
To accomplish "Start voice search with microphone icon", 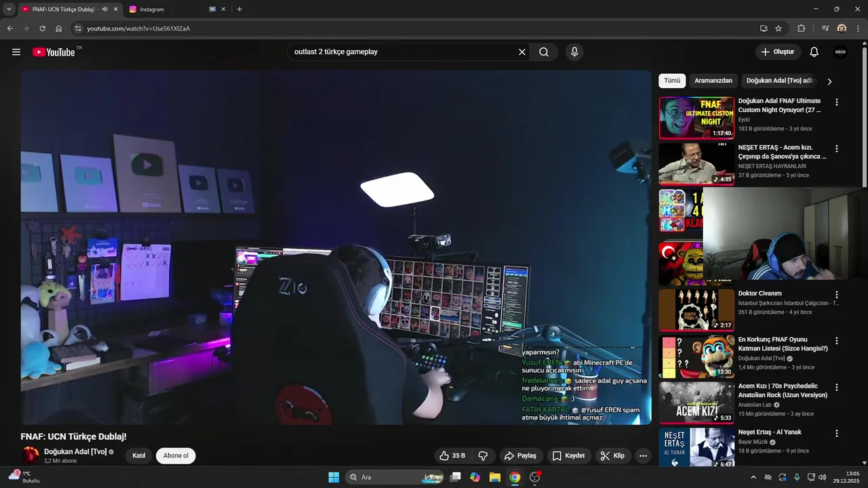I will pyautogui.click(x=574, y=52).
